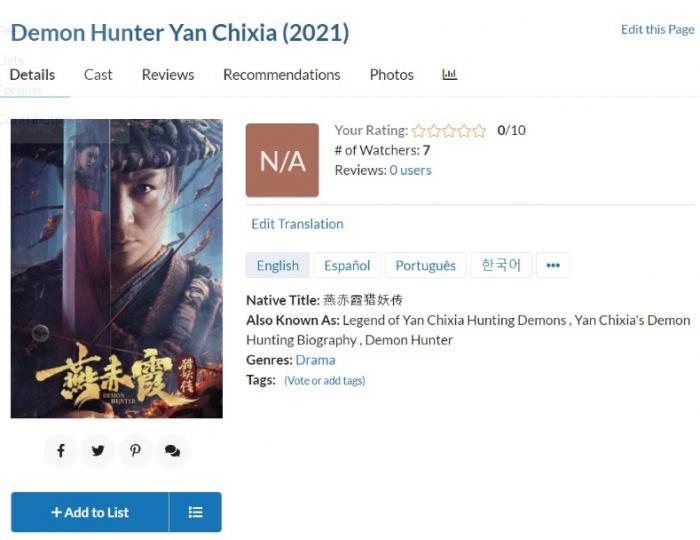
Task: Set rating using the third star
Action: [x=449, y=130]
